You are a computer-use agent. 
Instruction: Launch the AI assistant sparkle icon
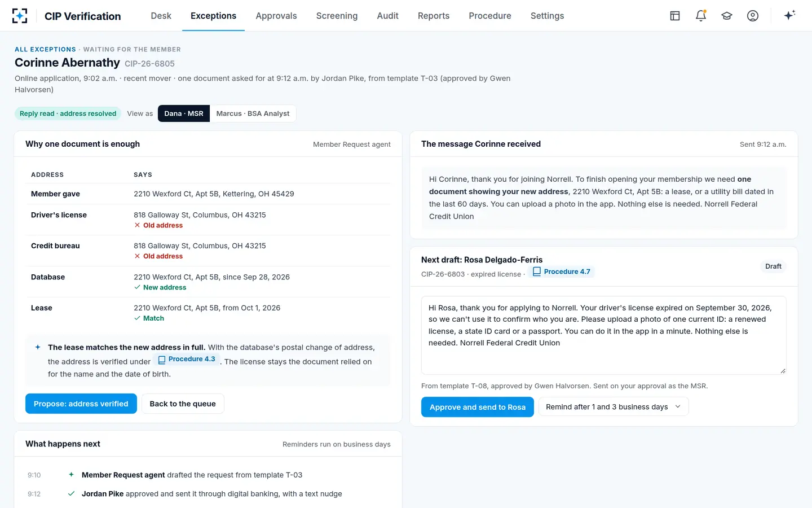click(x=789, y=15)
